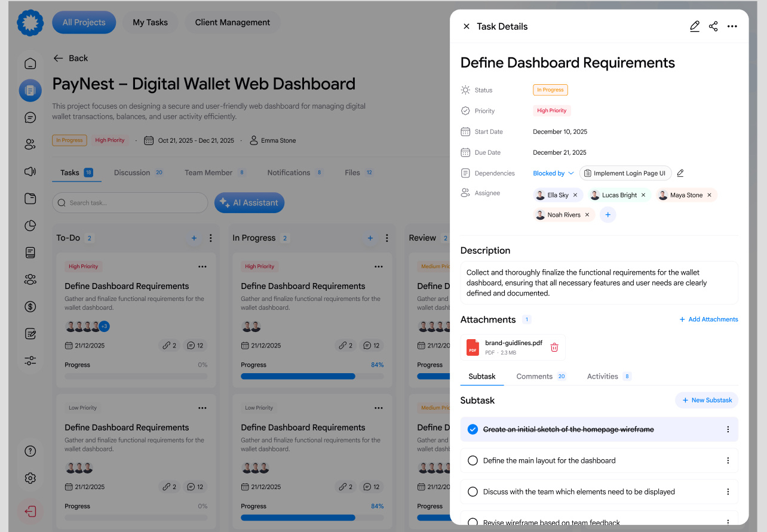Click the New Subtask button
Image resolution: width=767 pixels, height=532 pixels.
click(707, 400)
